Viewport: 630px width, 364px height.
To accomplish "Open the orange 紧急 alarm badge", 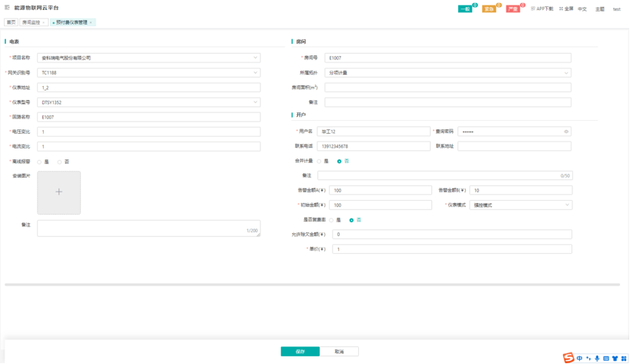I will pos(489,8).
